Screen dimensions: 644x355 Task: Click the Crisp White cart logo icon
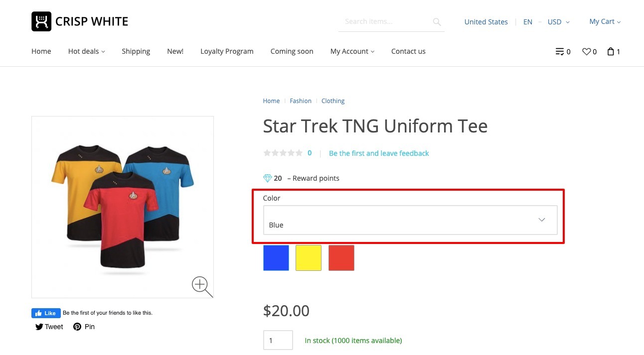point(41,21)
